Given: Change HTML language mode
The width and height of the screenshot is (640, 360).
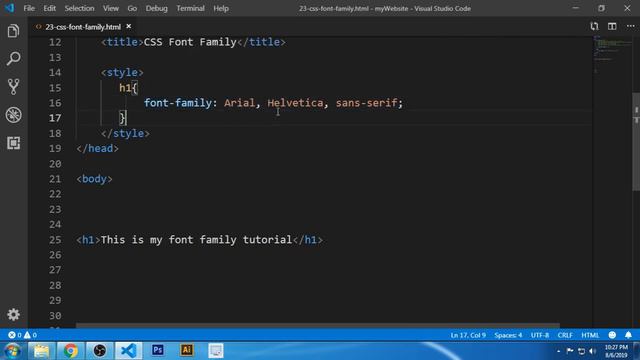Looking at the screenshot, I should (590, 335).
